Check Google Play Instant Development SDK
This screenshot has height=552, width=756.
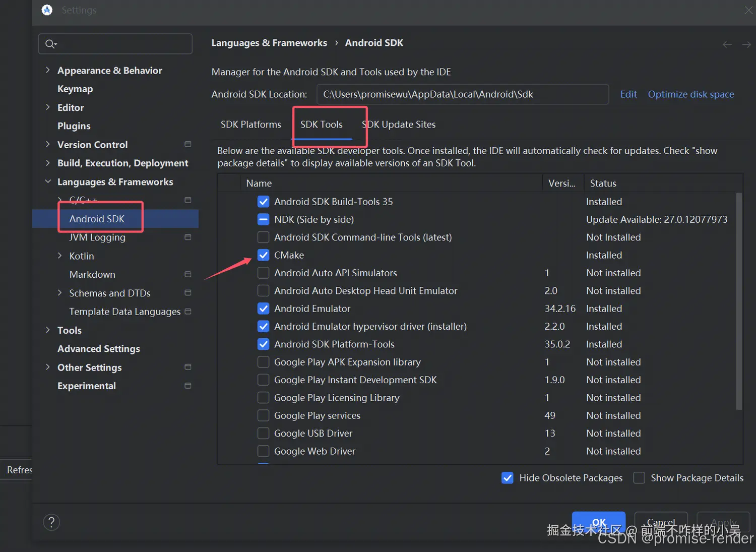coord(263,380)
